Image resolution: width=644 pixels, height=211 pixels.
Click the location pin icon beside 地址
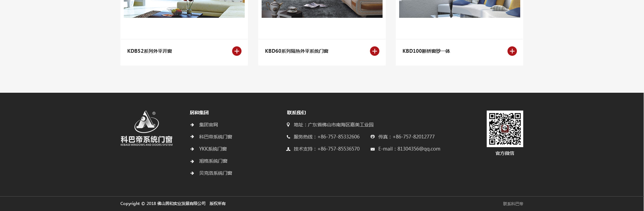[288, 125]
